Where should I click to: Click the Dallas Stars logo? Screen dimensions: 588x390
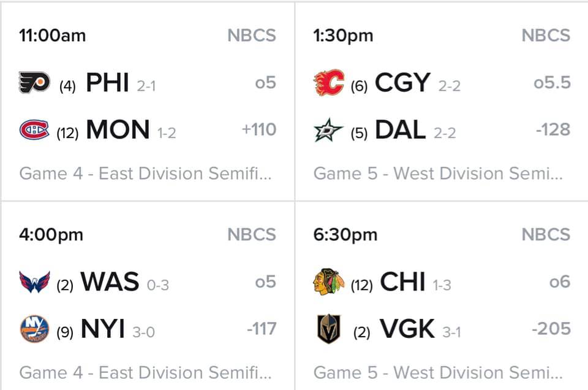coord(328,130)
